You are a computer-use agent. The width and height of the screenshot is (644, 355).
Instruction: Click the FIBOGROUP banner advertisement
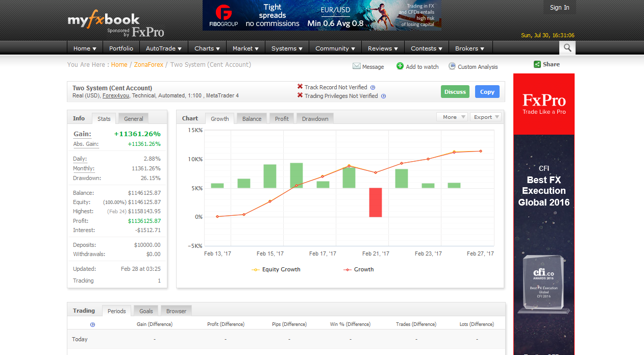coord(322,15)
